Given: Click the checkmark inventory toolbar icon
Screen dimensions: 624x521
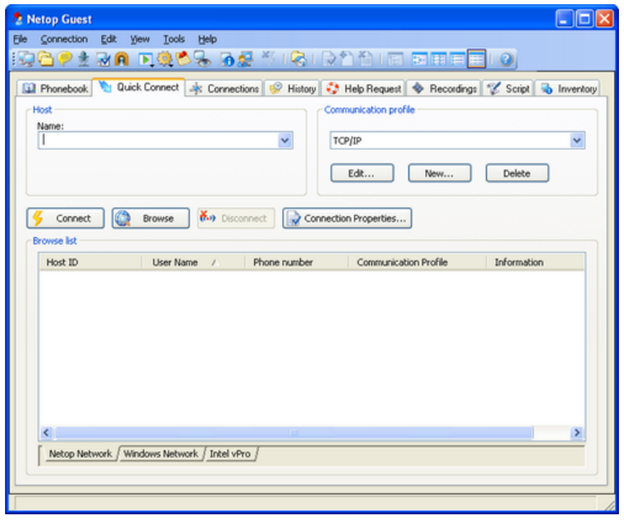Looking at the screenshot, I should tap(103, 59).
